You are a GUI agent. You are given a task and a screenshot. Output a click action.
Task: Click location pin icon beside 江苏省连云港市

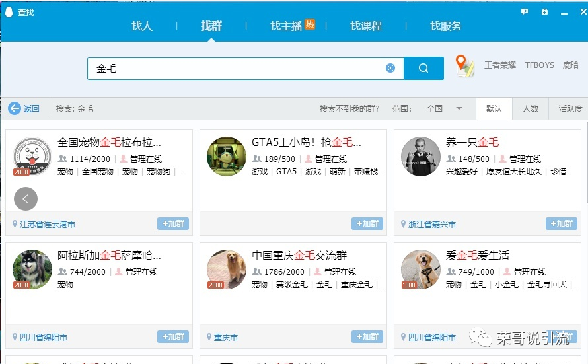(x=15, y=224)
